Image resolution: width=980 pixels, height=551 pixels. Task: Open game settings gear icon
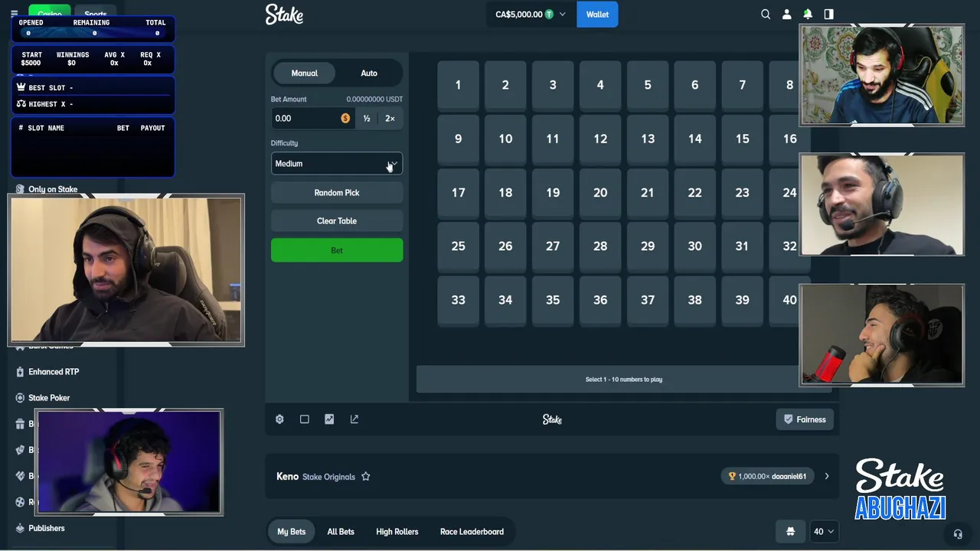279,419
